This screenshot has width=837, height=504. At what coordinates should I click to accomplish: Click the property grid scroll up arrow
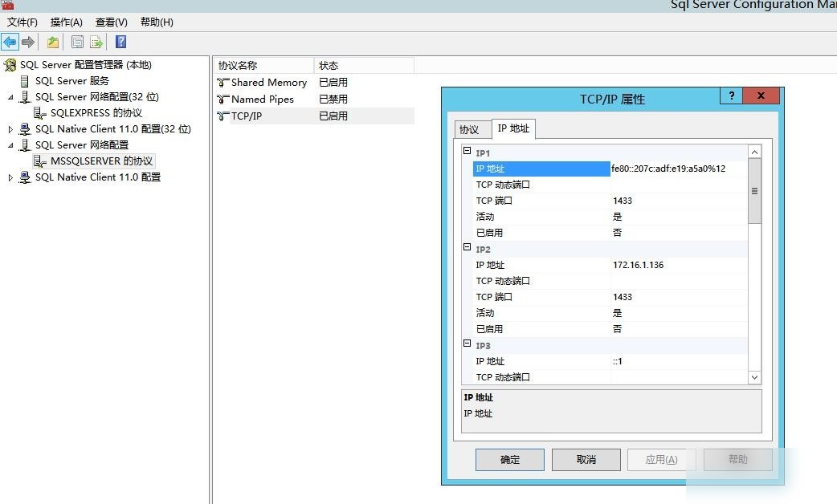pyautogui.click(x=754, y=152)
